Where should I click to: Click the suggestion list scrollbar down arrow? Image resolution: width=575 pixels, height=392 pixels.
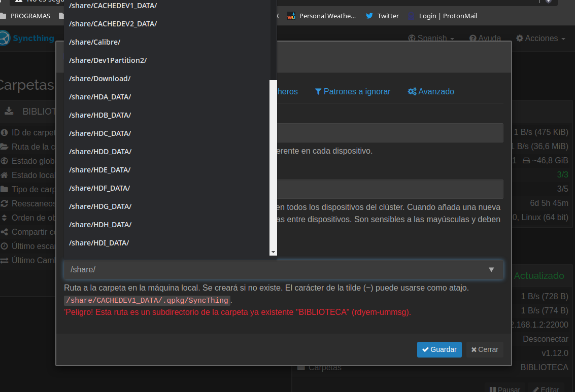tap(273, 252)
